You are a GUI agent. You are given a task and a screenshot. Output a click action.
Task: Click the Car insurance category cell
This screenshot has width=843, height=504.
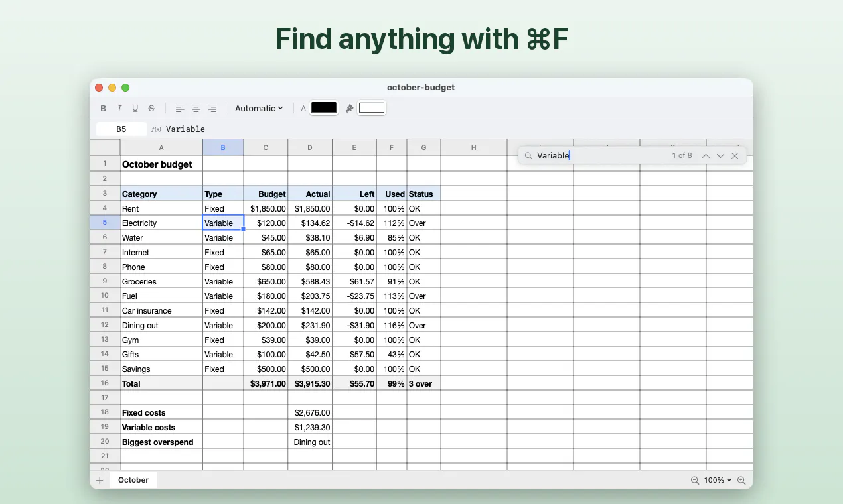[x=161, y=310]
